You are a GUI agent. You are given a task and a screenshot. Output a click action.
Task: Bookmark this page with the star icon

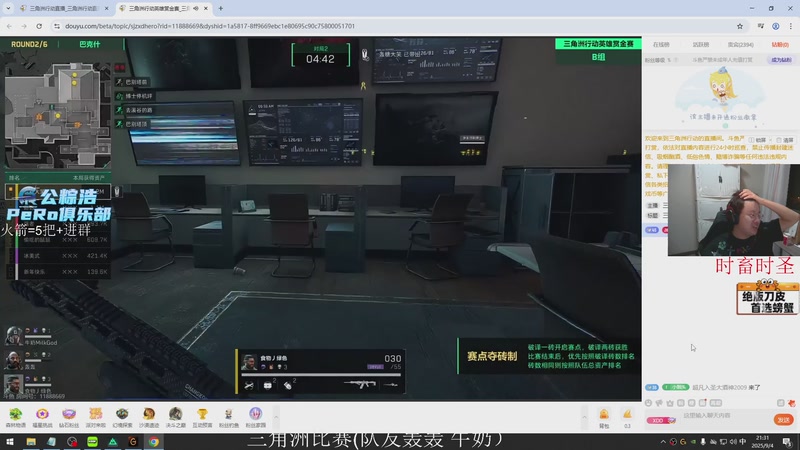pos(740,26)
